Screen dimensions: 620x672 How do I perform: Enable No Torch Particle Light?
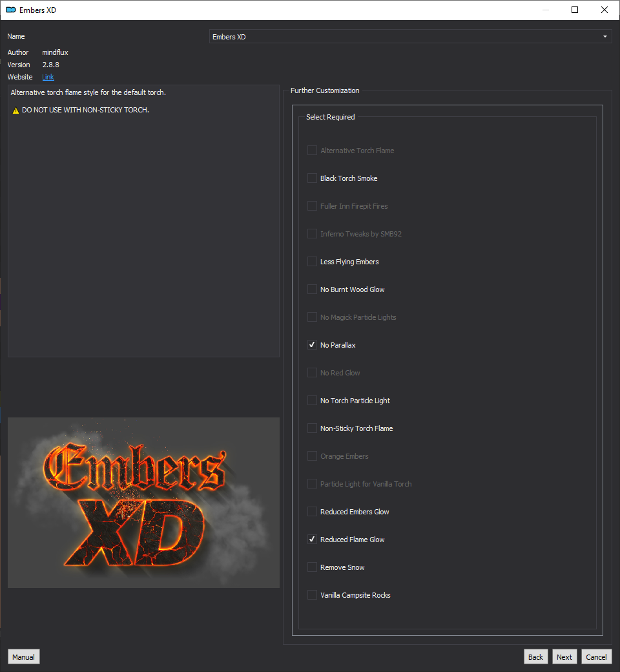tap(312, 400)
